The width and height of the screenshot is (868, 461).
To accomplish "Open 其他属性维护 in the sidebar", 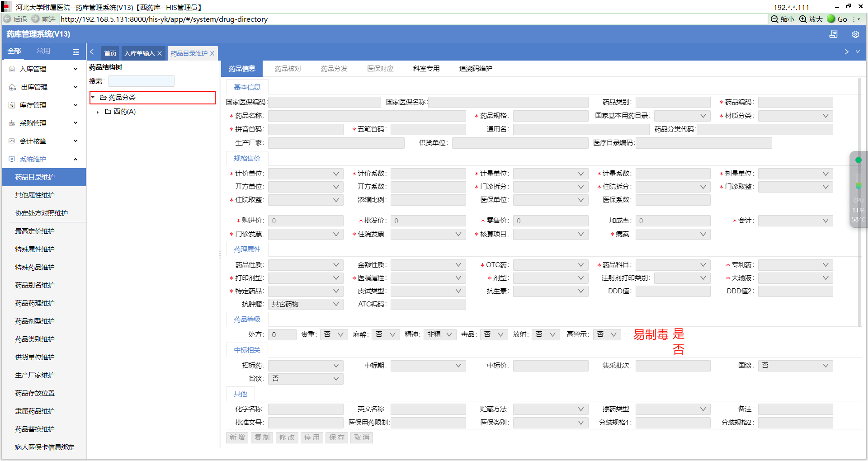I will pyautogui.click(x=35, y=195).
